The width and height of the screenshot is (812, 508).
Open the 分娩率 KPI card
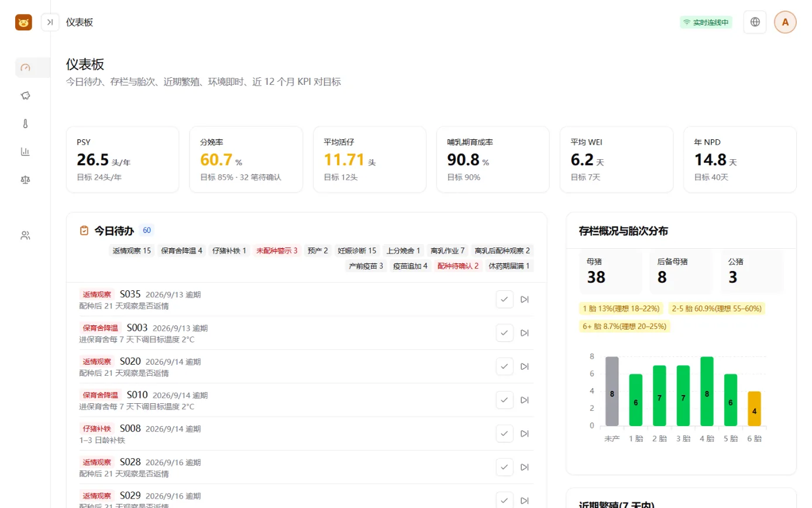tap(246, 159)
